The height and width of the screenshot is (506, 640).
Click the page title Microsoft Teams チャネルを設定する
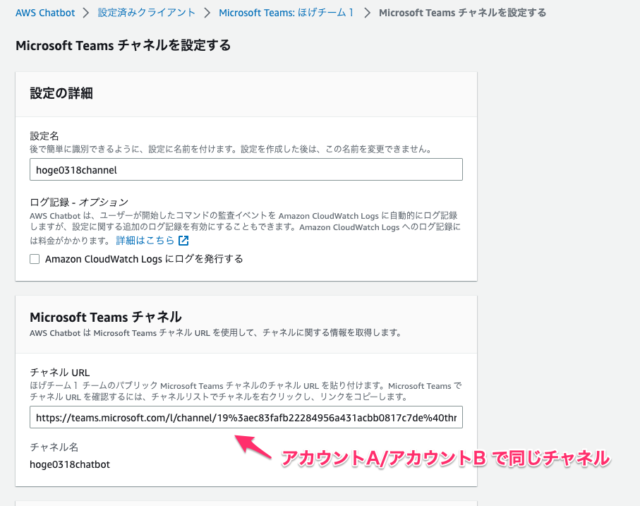123,45
